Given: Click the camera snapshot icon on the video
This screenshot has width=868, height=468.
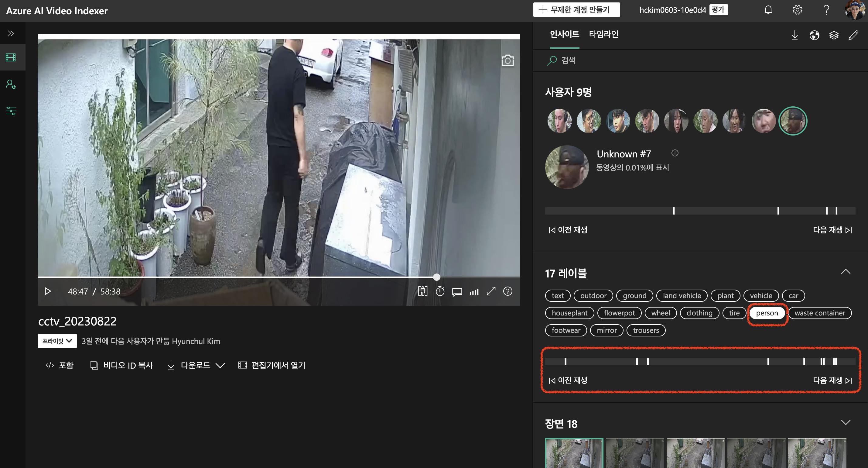Looking at the screenshot, I should pos(507,61).
